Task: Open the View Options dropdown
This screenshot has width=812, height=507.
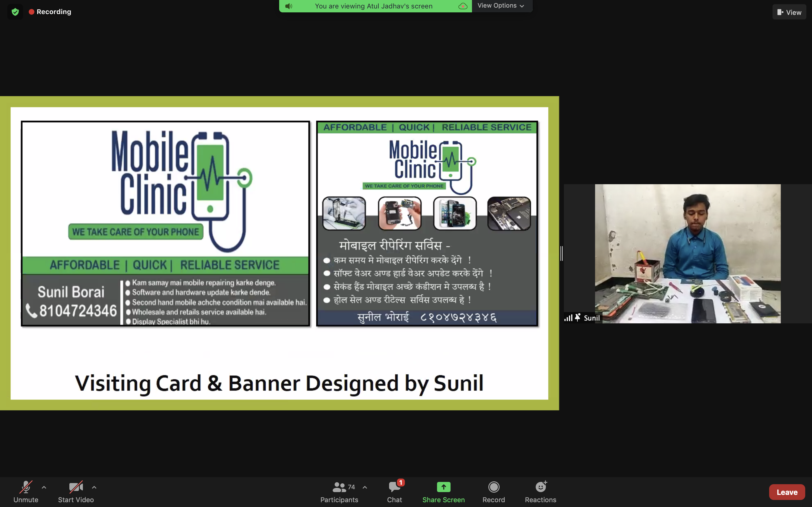Action: (x=501, y=6)
